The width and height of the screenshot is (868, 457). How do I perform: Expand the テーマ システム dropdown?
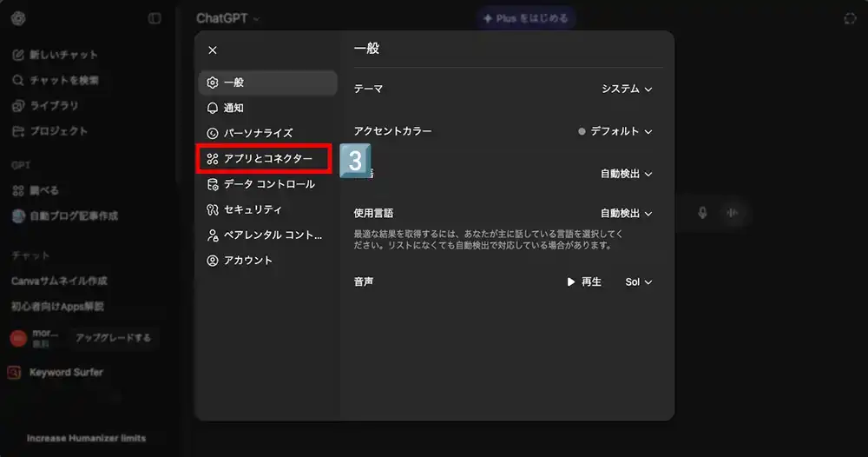coord(627,89)
